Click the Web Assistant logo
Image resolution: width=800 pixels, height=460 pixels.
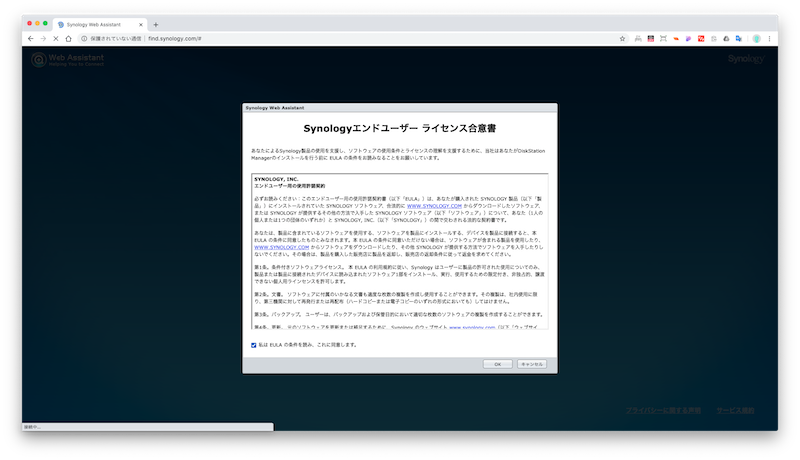click(x=67, y=60)
